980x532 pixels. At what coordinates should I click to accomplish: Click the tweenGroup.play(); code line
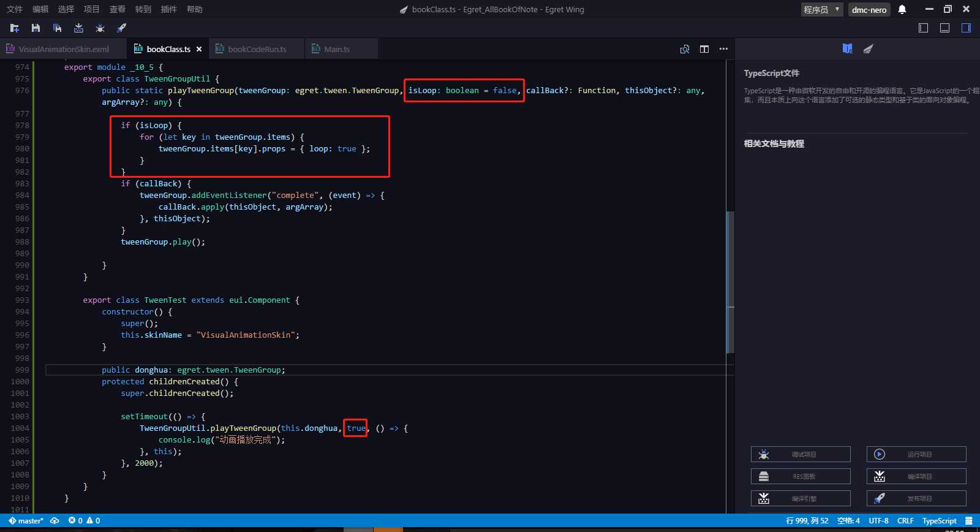[x=163, y=242]
